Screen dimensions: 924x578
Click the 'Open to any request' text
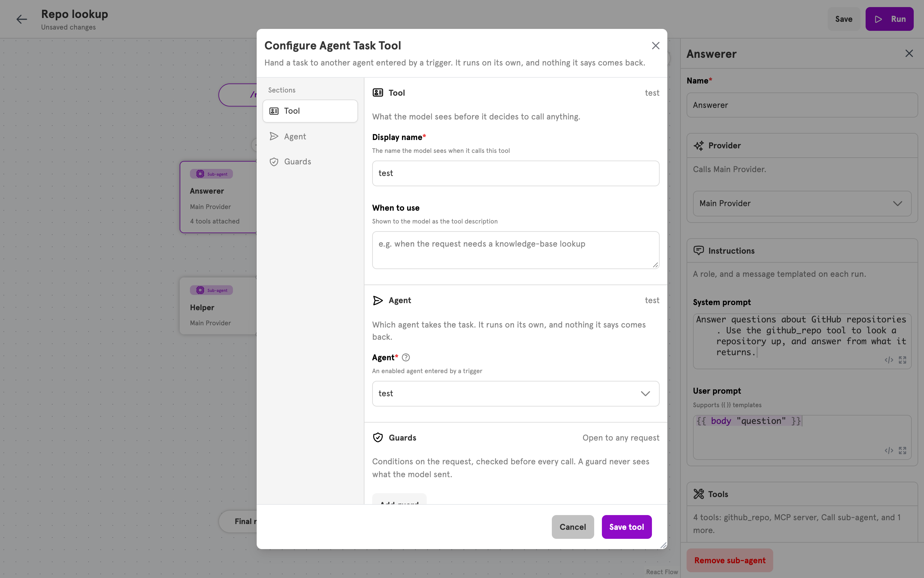coord(621,438)
